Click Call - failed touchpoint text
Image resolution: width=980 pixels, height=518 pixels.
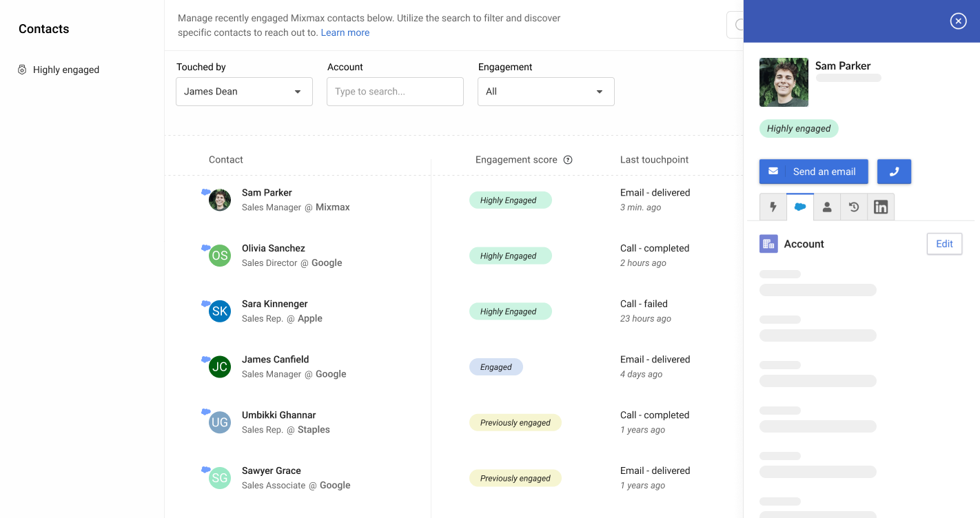(644, 304)
